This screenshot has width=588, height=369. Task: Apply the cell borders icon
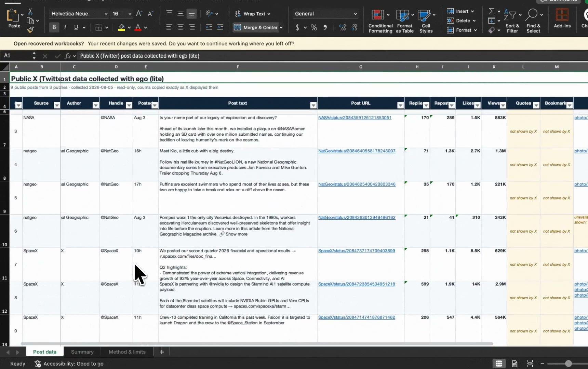(99, 27)
